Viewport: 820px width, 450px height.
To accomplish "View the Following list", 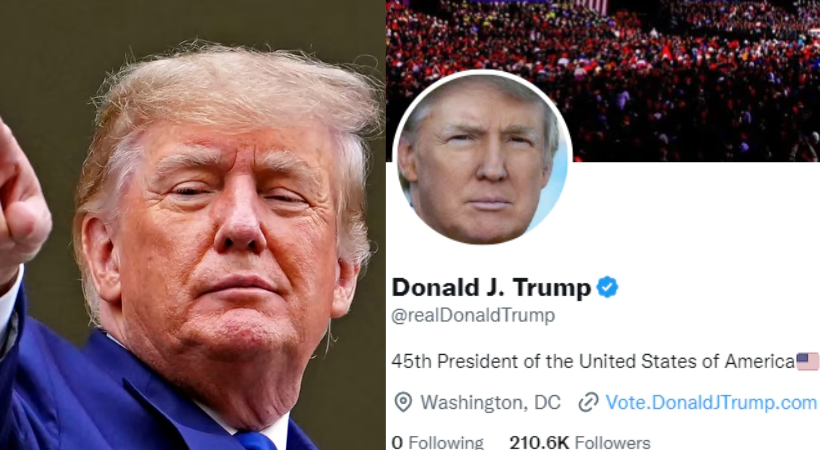I will [438, 442].
